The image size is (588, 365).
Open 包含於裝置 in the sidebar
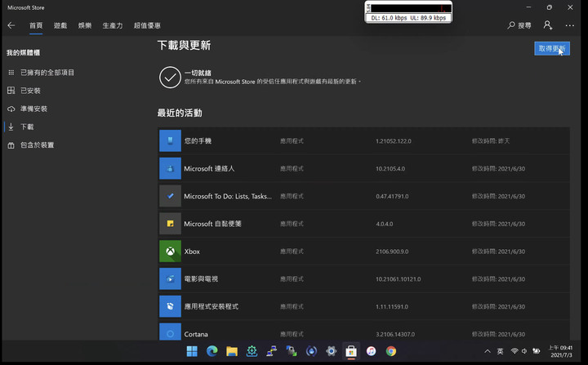37,145
